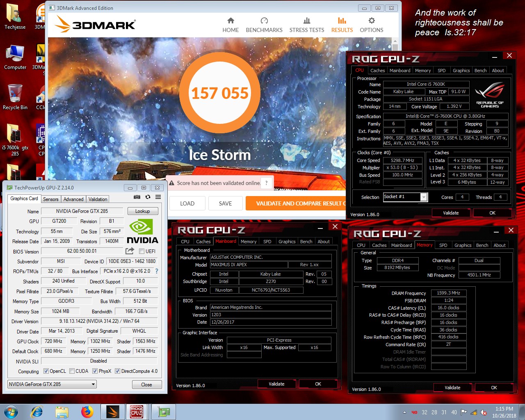Click the 3DMark logo
Image resolution: width=525 pixels, height=420 pixels.
pyautogui.click(x=95, y=24)
